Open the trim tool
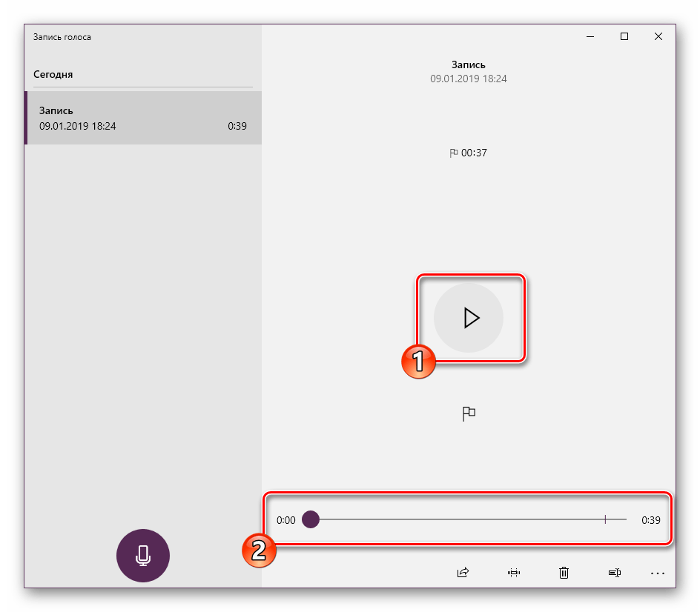Screen dimensions: 700x612 [514, 573]
